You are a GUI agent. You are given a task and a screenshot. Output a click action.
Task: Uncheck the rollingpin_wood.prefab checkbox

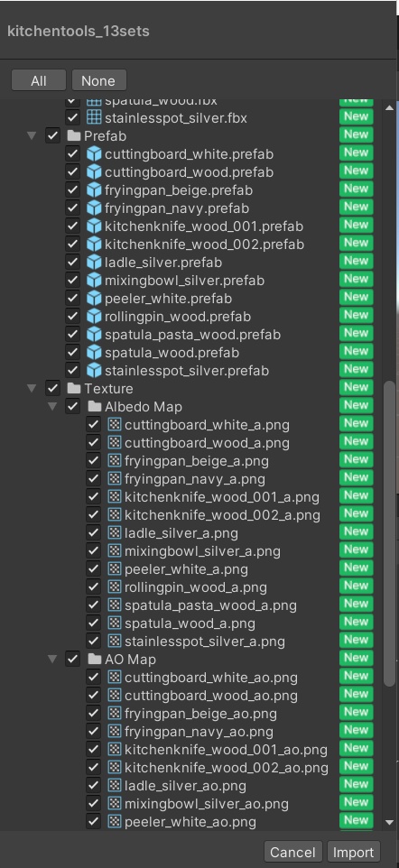click(x=72, y=317)
